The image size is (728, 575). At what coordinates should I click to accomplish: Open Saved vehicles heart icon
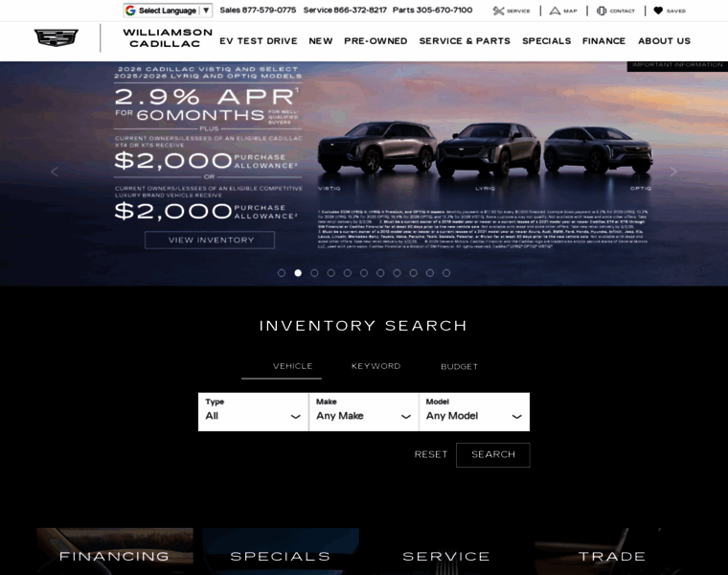tap(658, 11)
